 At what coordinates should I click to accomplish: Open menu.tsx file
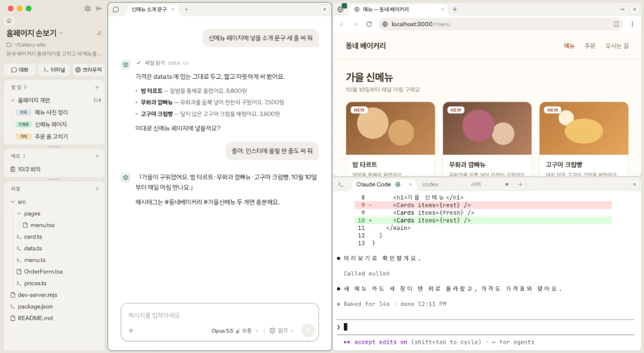[43, 225]
